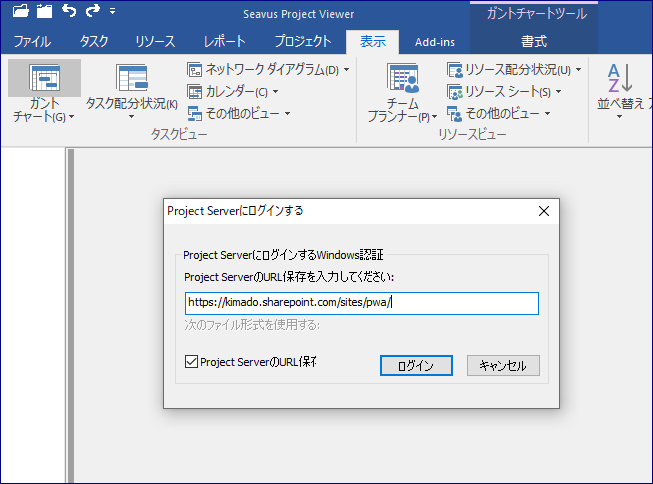This screenshot has width=653, height=484.
Task: Switch to the プロジェクト ribbon tab
Action: point(303,42)
